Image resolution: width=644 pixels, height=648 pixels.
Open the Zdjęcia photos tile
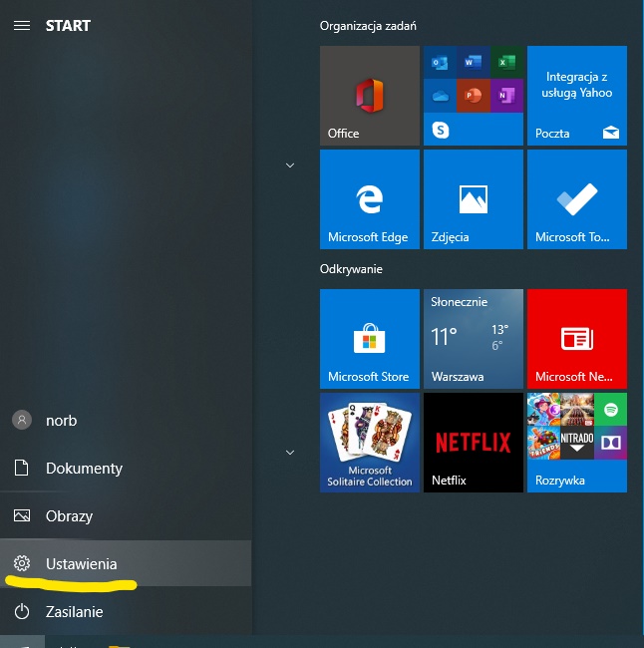click(474, 199)
